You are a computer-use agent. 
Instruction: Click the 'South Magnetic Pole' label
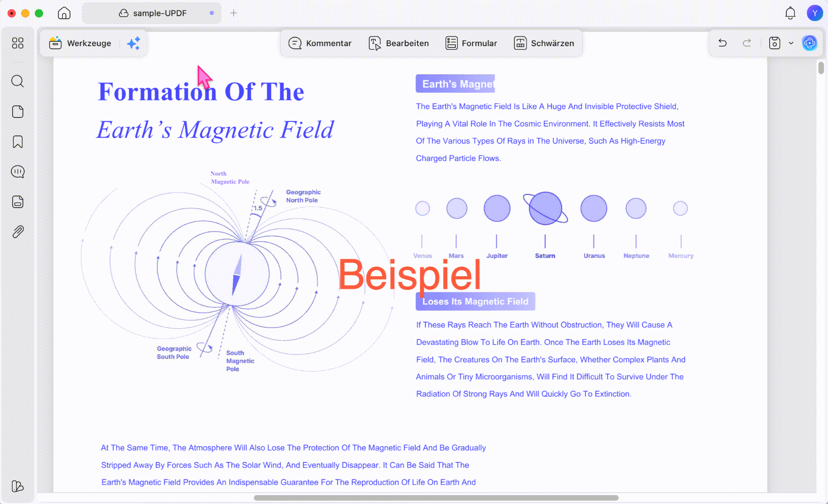[x=240, y=361]
